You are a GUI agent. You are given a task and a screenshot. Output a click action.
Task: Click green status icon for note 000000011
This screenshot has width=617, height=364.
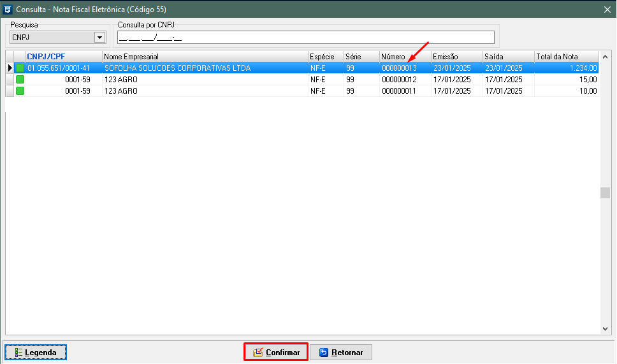[20, 91]
